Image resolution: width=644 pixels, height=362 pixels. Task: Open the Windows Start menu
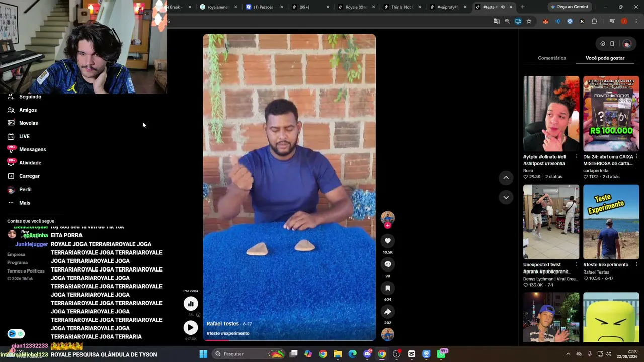click(203, 354)
